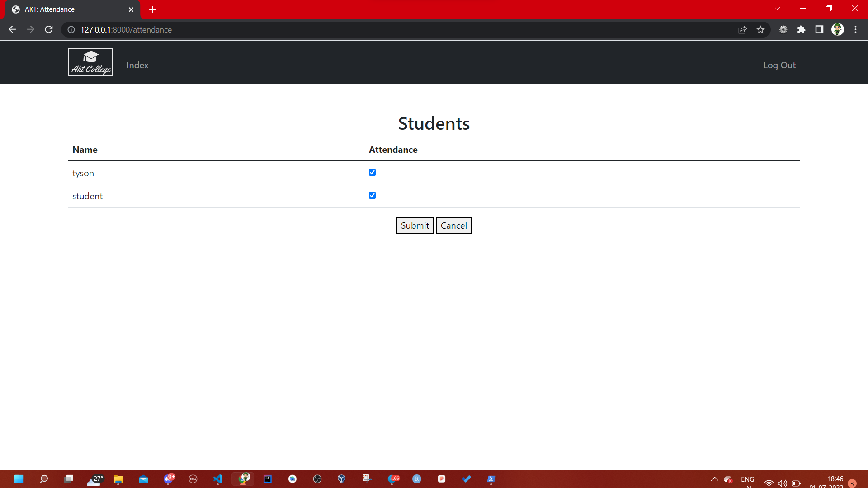Open taskbar Search
868x488 pixels.
(44, 479)
